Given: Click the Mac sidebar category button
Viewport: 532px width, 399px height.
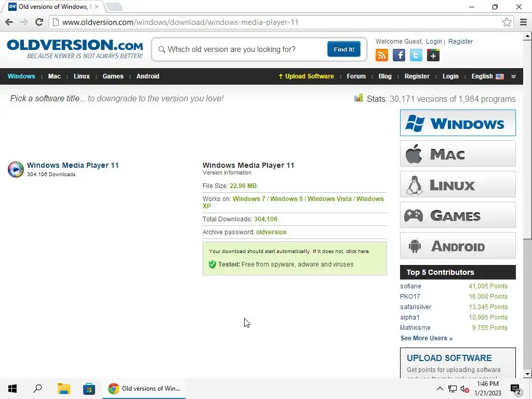Looking at the screenshot, I should [458, 154].
